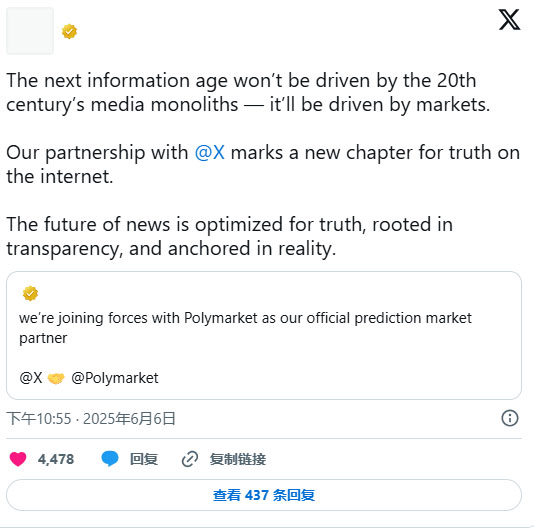
Task: Like the post with the pink heart
Action: point(18,459)
